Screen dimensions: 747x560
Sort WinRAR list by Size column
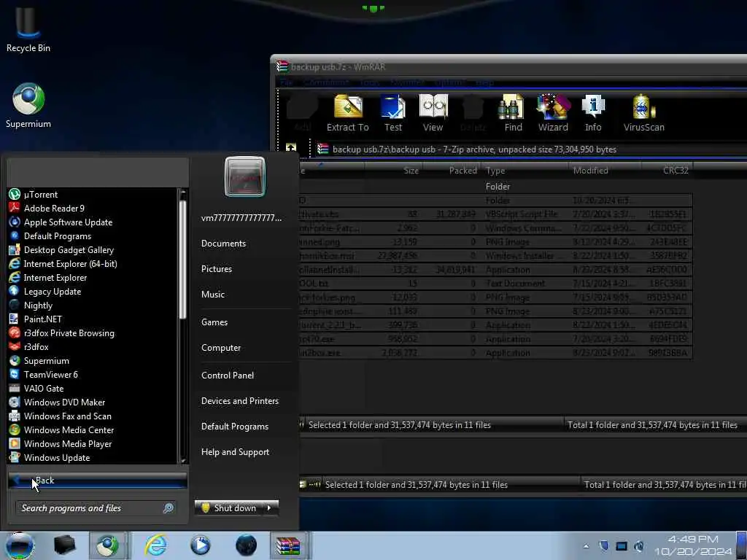tap(393, 171)
